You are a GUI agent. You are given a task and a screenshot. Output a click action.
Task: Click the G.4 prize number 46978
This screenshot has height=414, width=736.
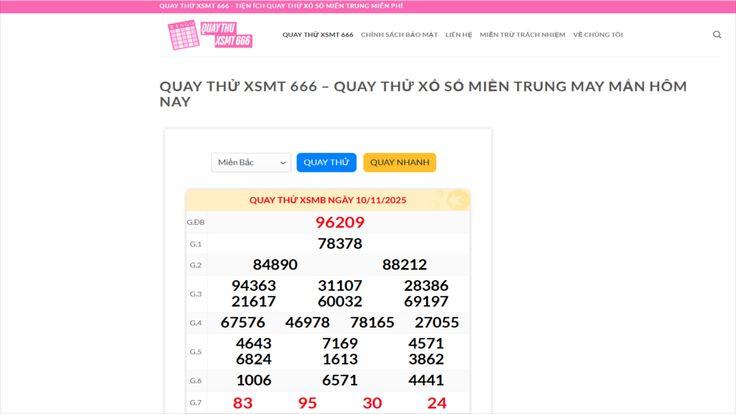pos(307,322)
